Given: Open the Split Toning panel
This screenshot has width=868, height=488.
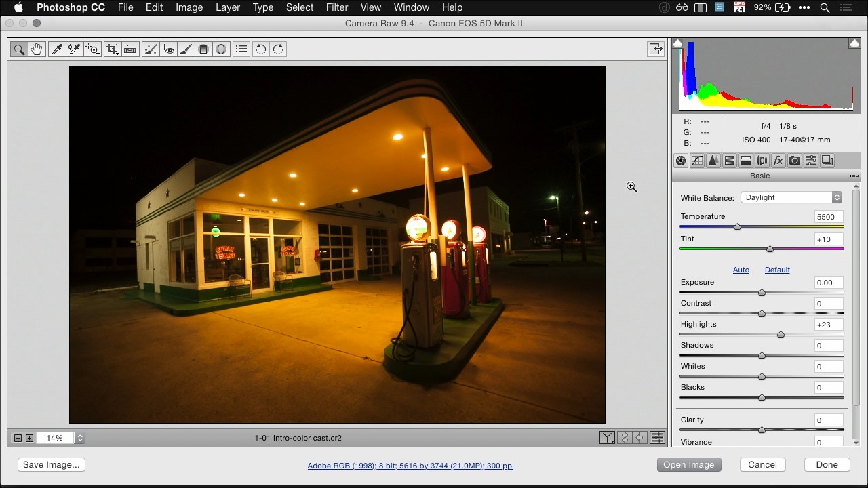Looking at the screenshot, I should pyautogui.click(x=746, y=161).
